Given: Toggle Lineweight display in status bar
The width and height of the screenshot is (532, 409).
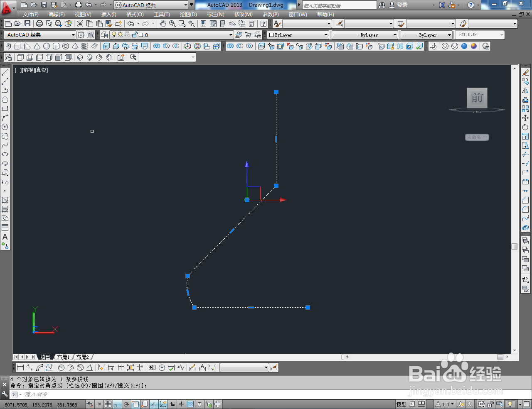Looking at the screenshot, I should pos(181,404).
